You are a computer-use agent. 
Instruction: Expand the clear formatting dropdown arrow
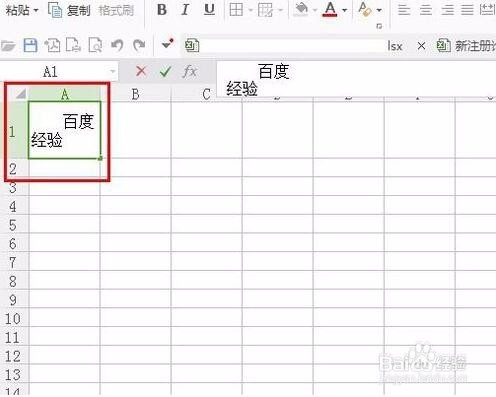(379, 10)
